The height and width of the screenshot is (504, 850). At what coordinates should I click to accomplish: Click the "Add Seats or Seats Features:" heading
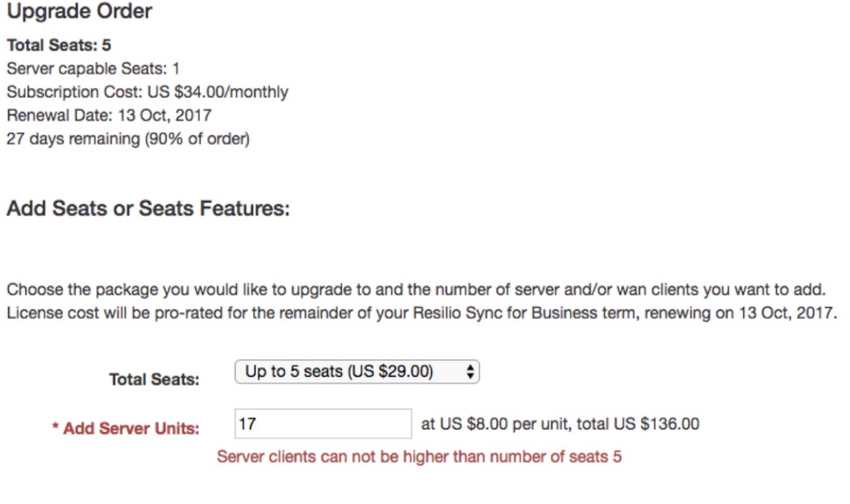coord(148,209)
